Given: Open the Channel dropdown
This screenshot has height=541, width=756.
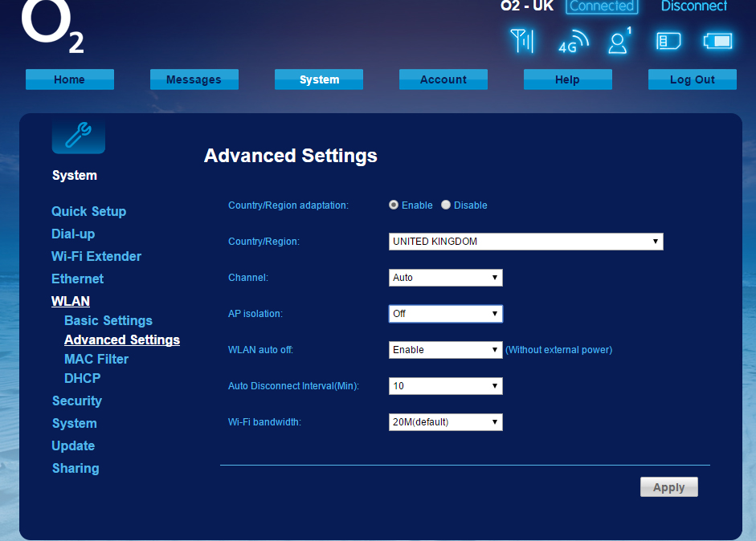Looking at the screenshot, I should tap(445, 277).
